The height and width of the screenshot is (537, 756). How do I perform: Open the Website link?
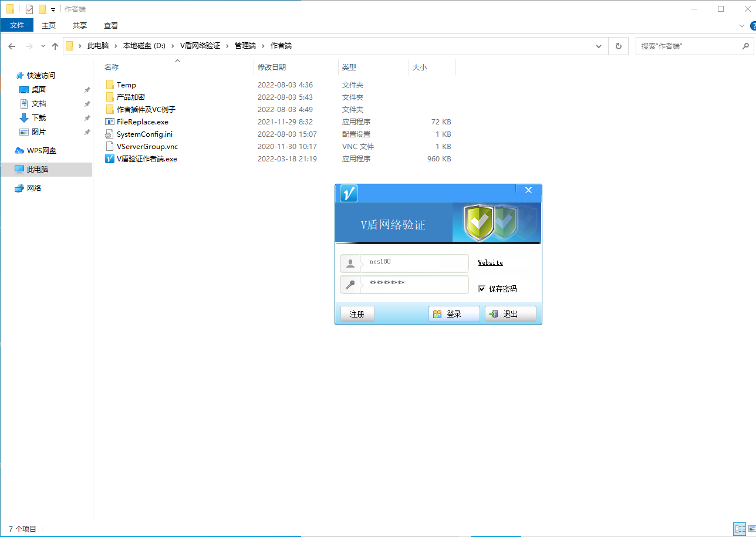(x=490, y=263)
